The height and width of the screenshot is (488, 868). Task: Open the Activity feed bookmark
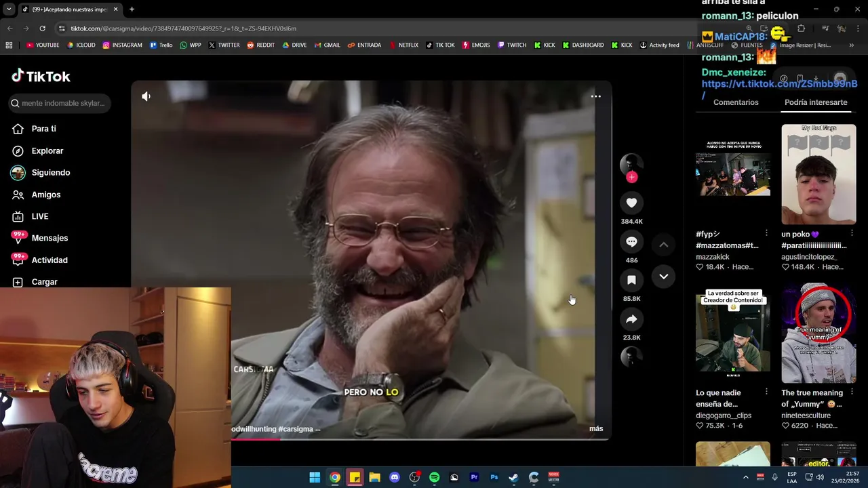point(659,45)
